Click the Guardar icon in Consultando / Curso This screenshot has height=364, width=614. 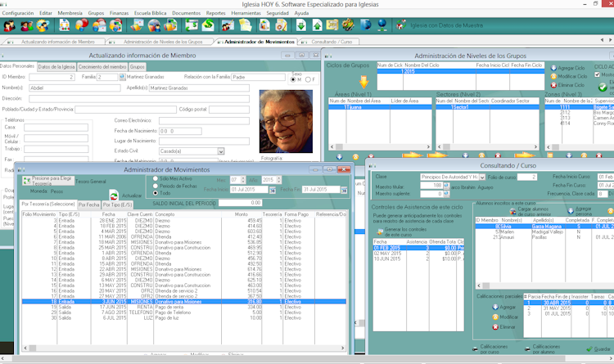click(588, 348)
